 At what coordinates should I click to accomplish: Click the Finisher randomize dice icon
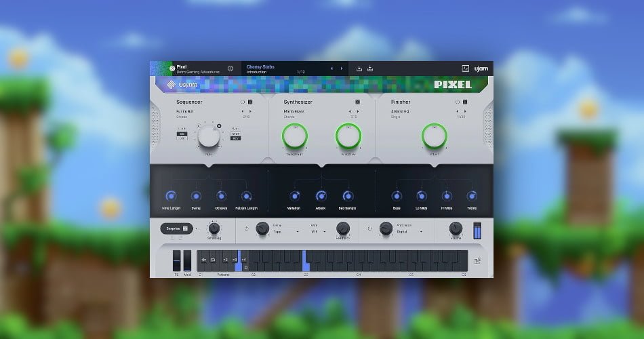pos(465,102)
